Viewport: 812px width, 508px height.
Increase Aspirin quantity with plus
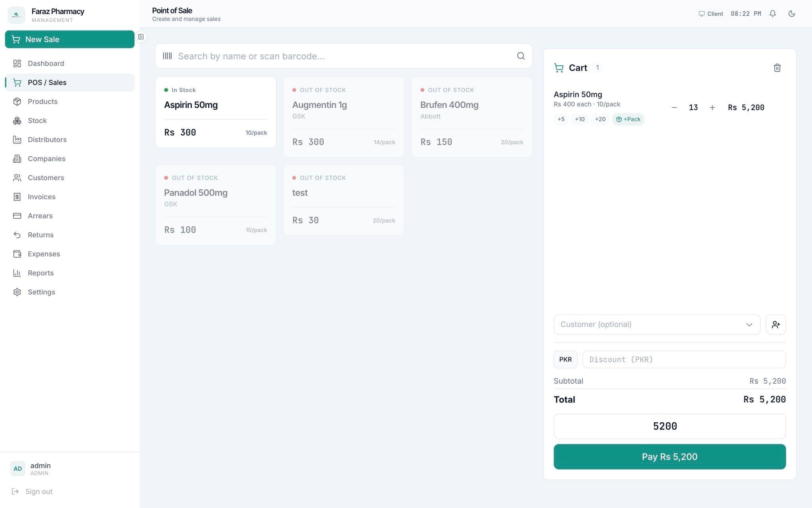(x=712, y=108)
